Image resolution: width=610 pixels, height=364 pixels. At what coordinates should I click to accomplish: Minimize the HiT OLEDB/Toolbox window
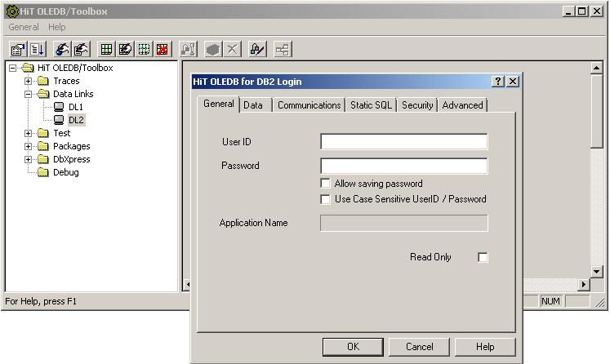(x=569, y=11)
